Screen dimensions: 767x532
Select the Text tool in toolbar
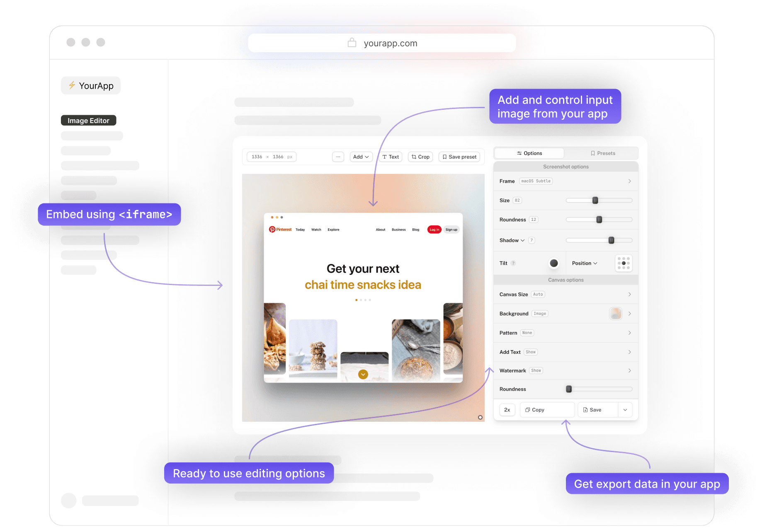391,157
